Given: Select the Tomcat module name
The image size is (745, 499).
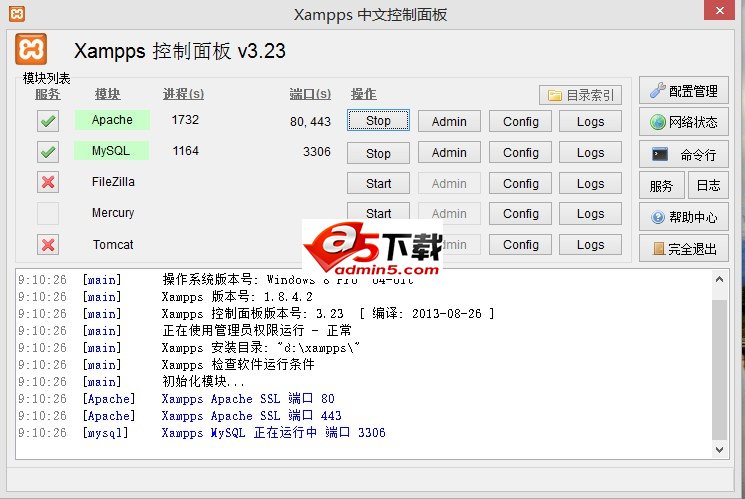Looking at the screenshot, I should point(113,244).
